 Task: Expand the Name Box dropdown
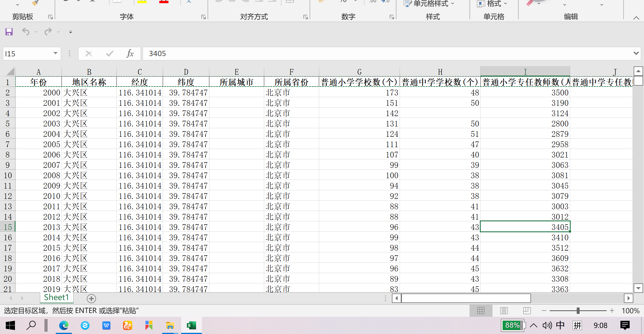[x=55, y=53]
